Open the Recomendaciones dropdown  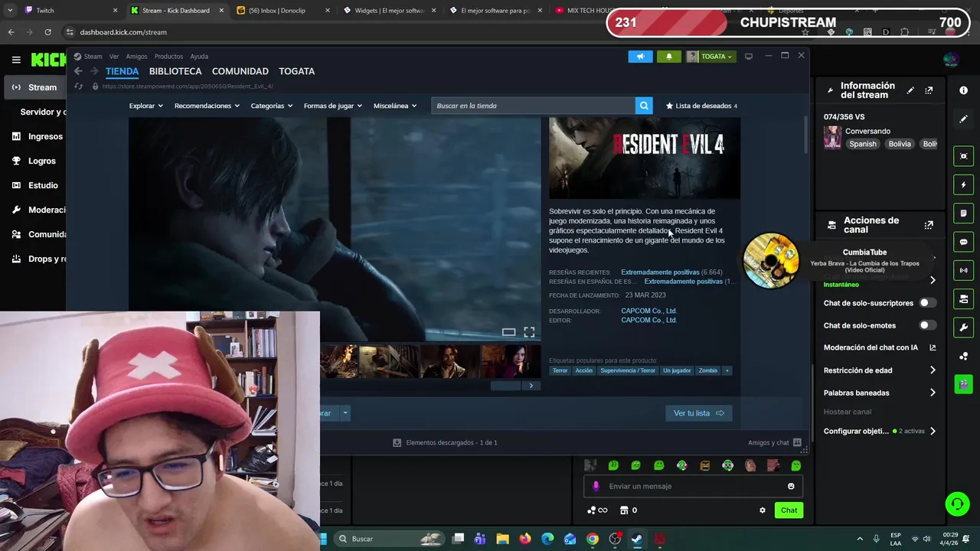[x=207, y=106]
